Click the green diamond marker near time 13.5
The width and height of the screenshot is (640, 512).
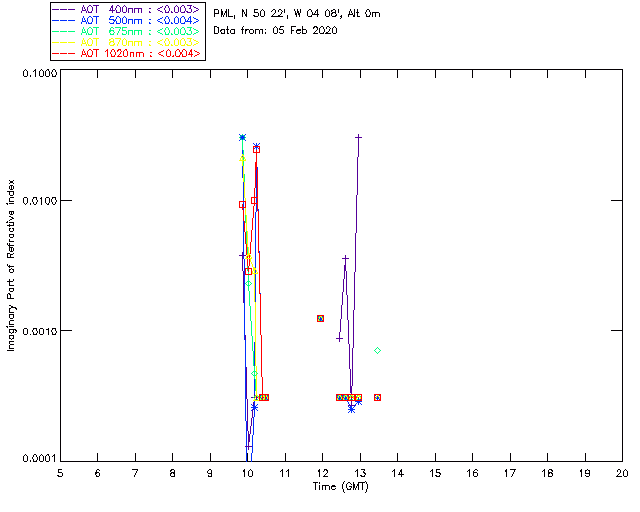(378, 351)
